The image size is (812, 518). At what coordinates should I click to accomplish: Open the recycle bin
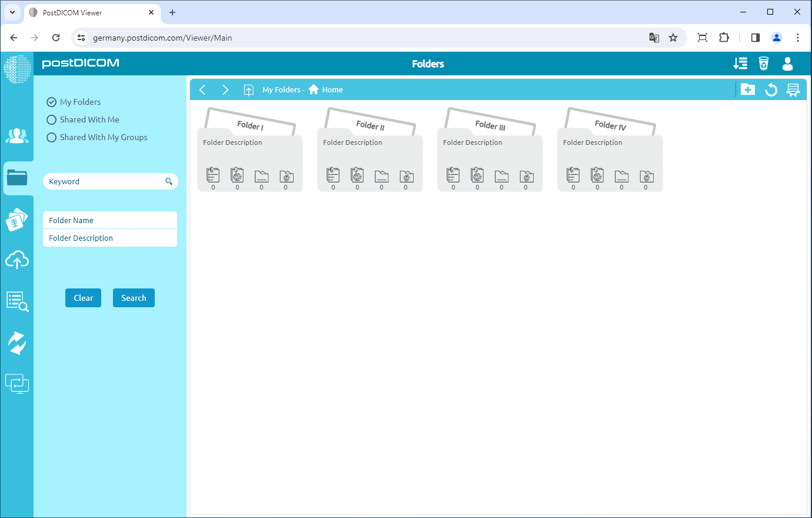point(763,63)
